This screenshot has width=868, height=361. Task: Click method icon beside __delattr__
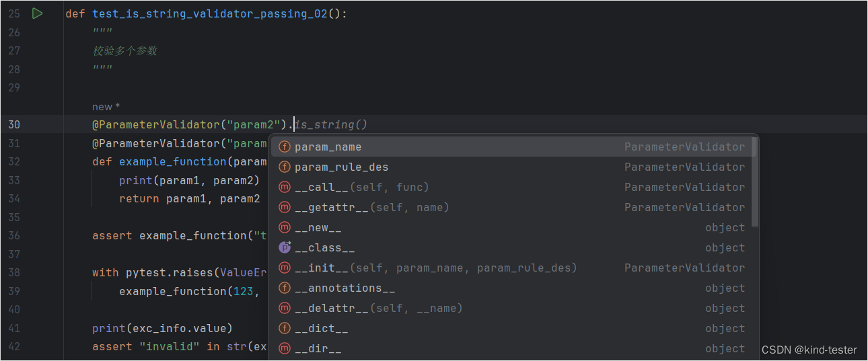click(x=285, y=308)
